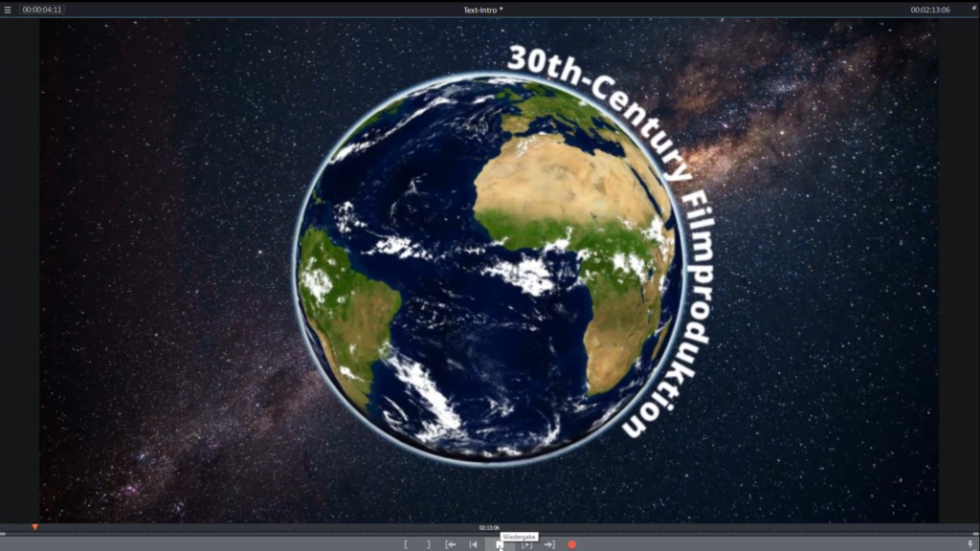
Task: Set range out-point with the right bracket
Action: 428,544
